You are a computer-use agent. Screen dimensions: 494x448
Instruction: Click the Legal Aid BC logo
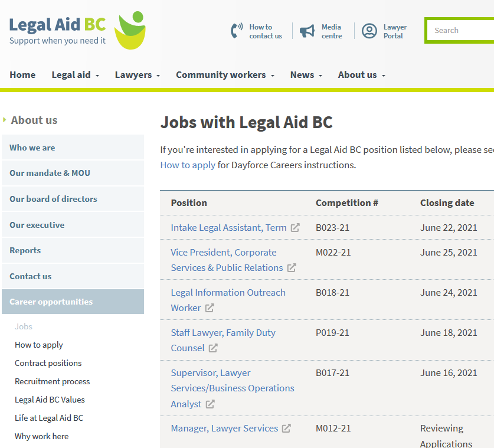point(77,31)
